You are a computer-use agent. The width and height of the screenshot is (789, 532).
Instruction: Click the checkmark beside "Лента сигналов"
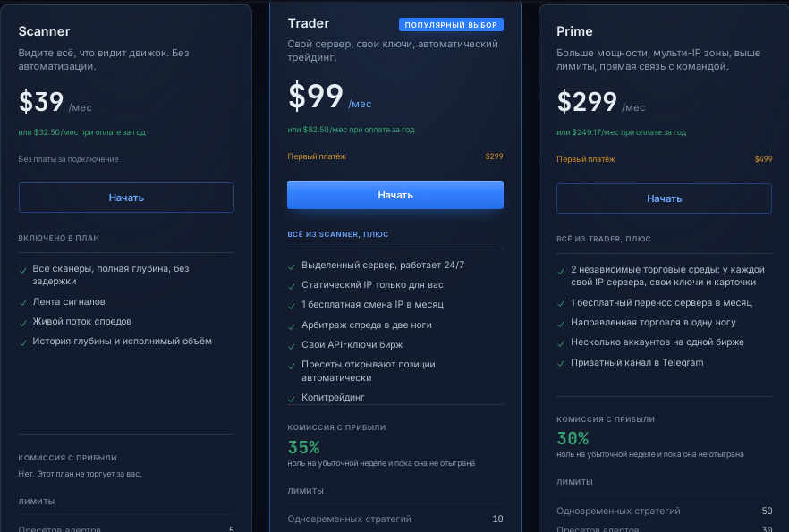(23, 303)
